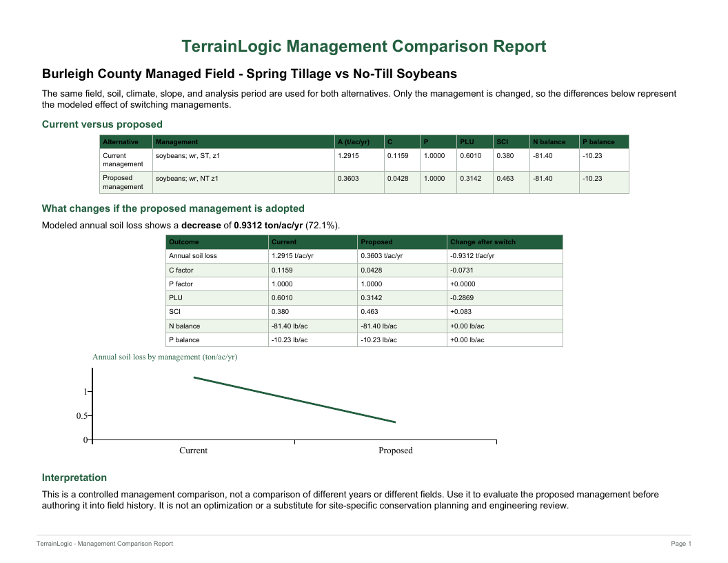Click the footer 'TerrainLogic - Management Comparison Report' text

point(105,544)
